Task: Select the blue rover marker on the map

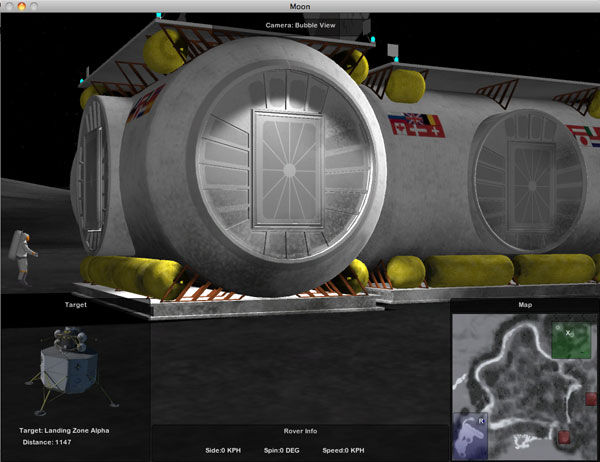Action: click(472, 435)
